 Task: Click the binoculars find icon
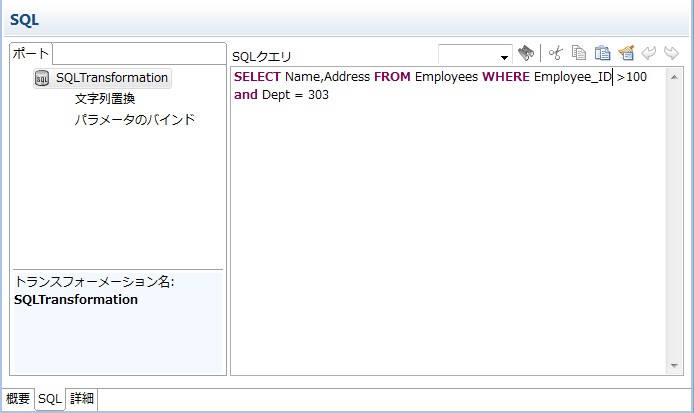pos(527,53)
